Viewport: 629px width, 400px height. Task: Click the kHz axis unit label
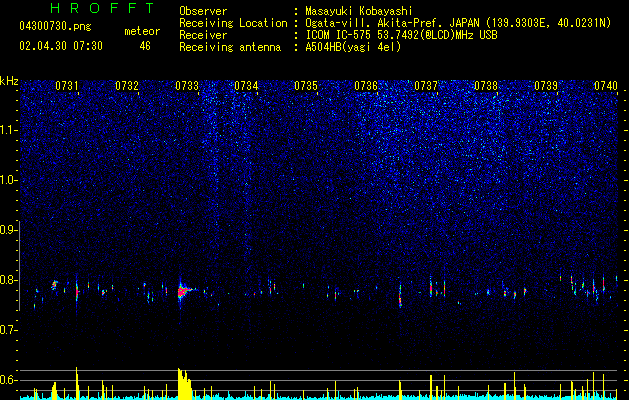pos(9,81)
